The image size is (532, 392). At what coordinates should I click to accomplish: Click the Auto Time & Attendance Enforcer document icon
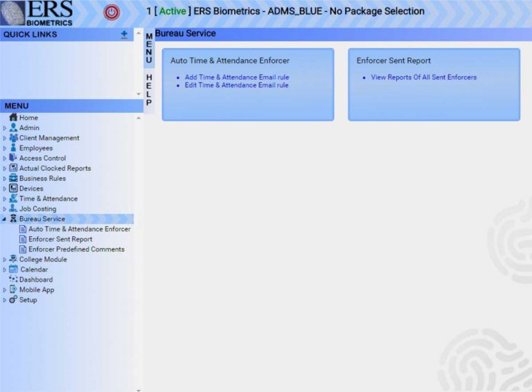pos(23,229)
